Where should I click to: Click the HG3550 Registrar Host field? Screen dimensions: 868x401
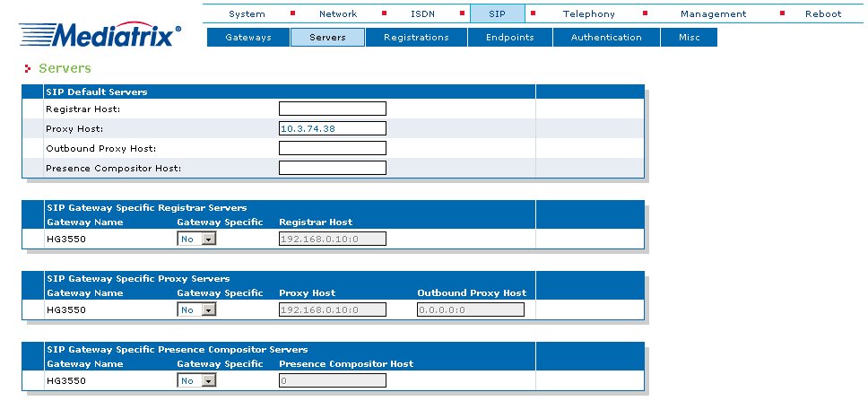[x=332, y=239]
